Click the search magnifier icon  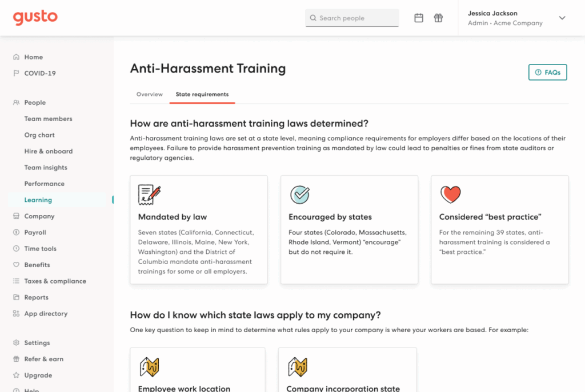pos(313,18)
